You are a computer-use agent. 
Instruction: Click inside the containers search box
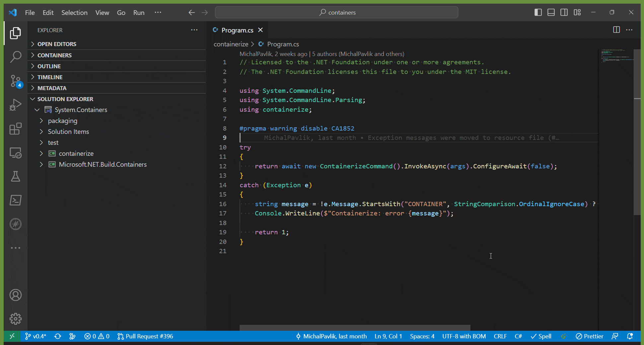(336, 12)
